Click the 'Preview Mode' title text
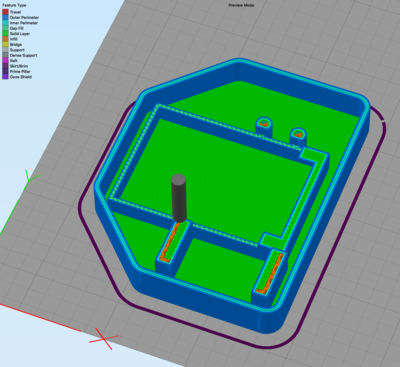The width and height of the screenshot is (400, 367). [x=241, y=5]
